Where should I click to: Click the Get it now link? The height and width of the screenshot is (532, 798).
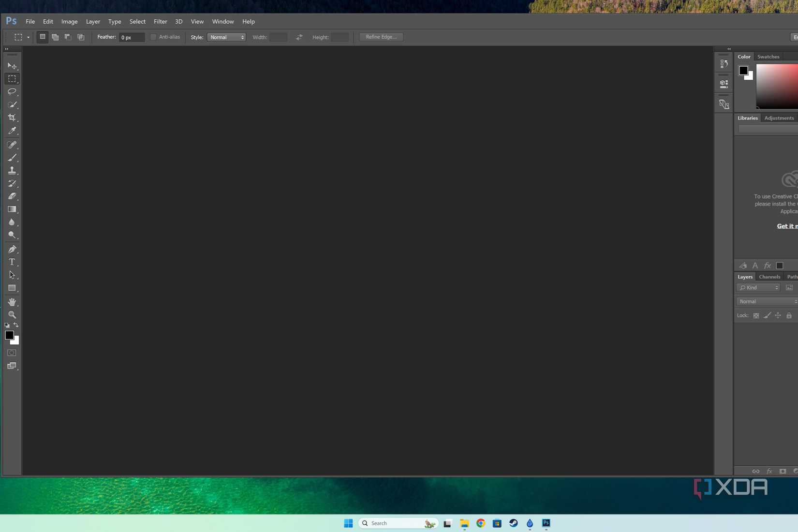coord(787,226)
